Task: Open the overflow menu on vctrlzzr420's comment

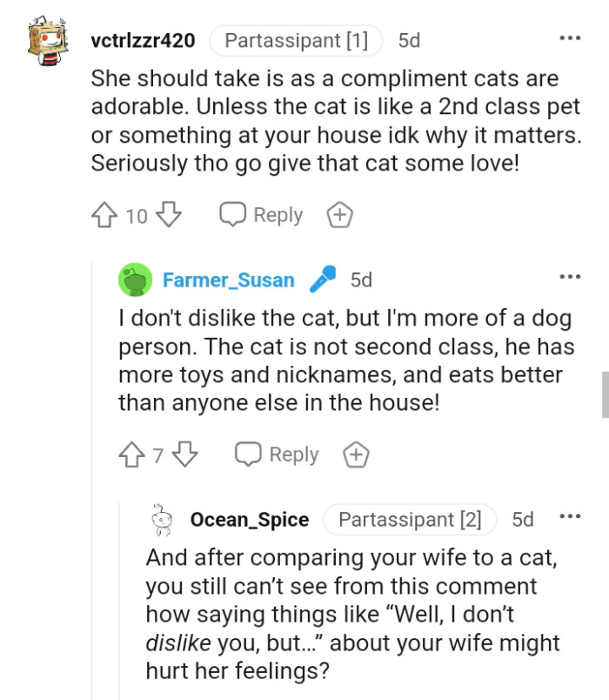Action: [572, 37]
